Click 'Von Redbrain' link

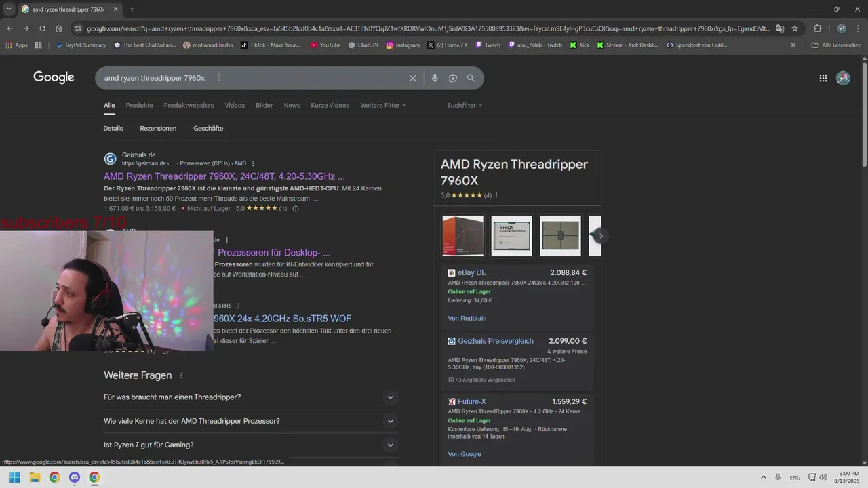467,318
